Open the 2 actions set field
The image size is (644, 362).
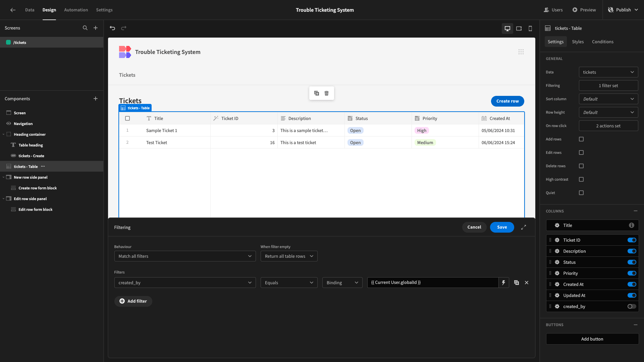pyautogui.click(x=608, y=126)
